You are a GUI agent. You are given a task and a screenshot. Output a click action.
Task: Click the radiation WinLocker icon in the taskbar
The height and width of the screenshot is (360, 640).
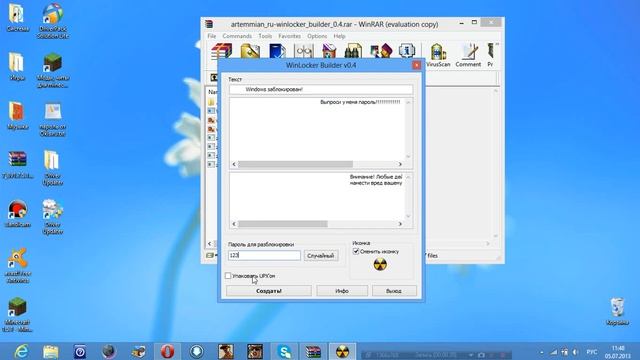[x=342, y=351]
